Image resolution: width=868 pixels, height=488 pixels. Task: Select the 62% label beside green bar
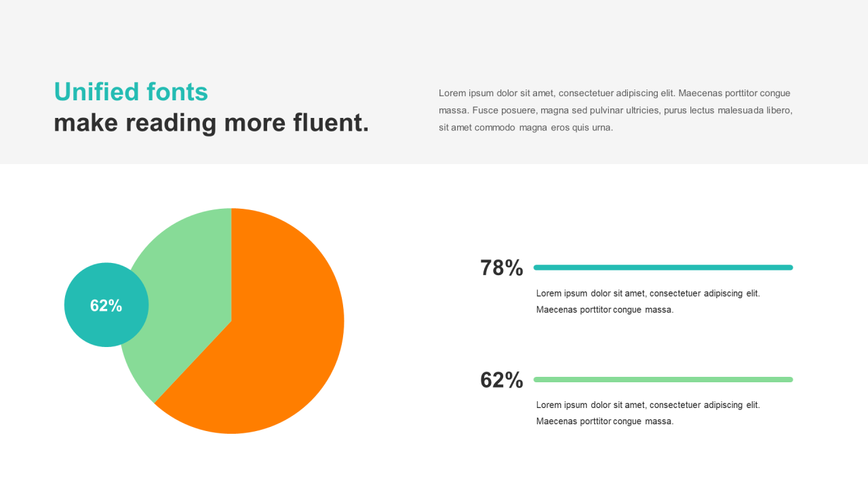tap(502, 380)
